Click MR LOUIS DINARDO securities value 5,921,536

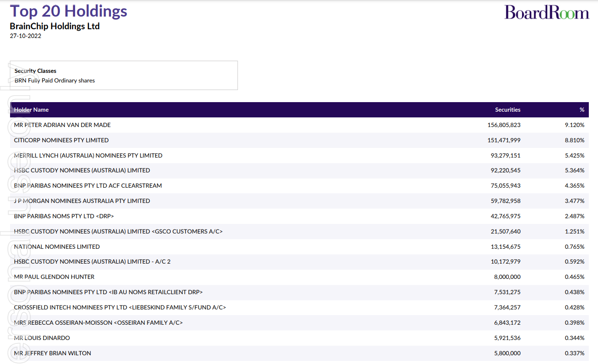[507, 338]
